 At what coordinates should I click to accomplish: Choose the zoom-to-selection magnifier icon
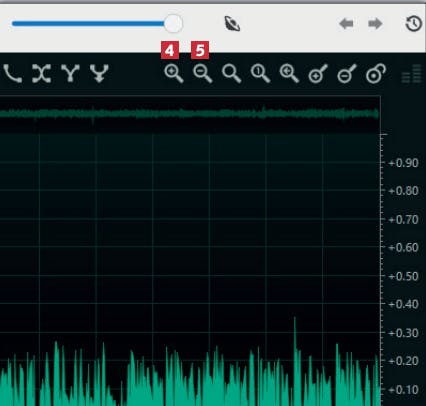click(x=289, y=73)
